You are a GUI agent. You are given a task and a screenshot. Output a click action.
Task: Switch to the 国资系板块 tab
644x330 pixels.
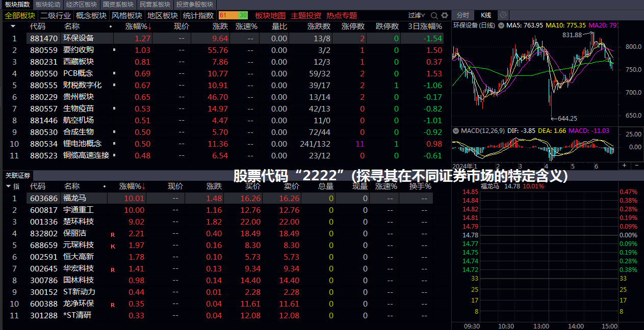click(x=118, y=4)
